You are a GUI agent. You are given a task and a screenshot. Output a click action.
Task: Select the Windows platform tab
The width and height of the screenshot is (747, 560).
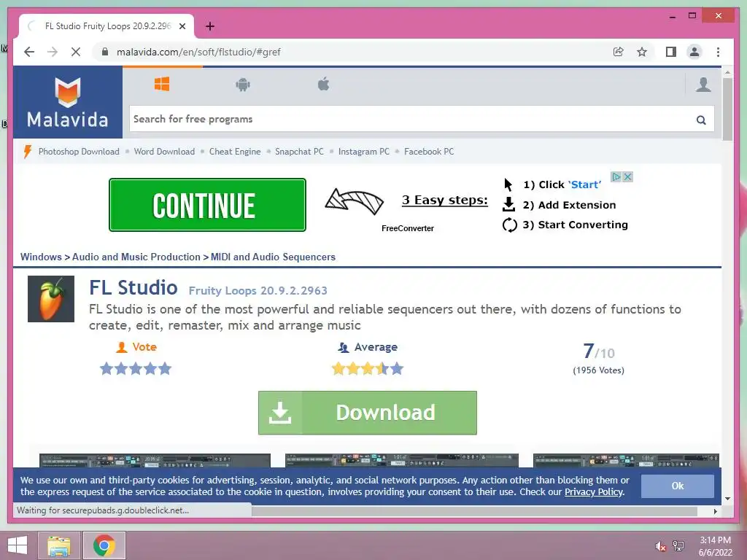click(162, 85)
